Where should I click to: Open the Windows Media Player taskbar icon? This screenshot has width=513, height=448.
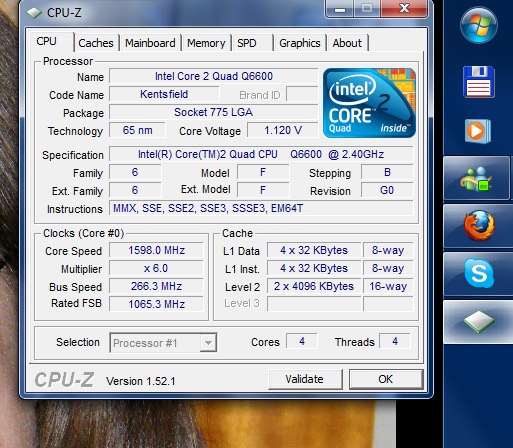pos(478,131)
